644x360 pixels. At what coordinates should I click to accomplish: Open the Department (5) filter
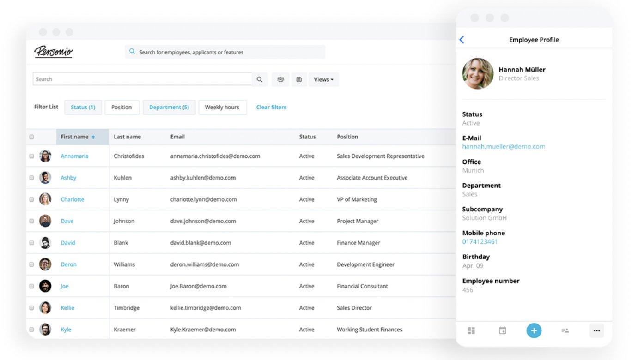(x=169, y=107)
